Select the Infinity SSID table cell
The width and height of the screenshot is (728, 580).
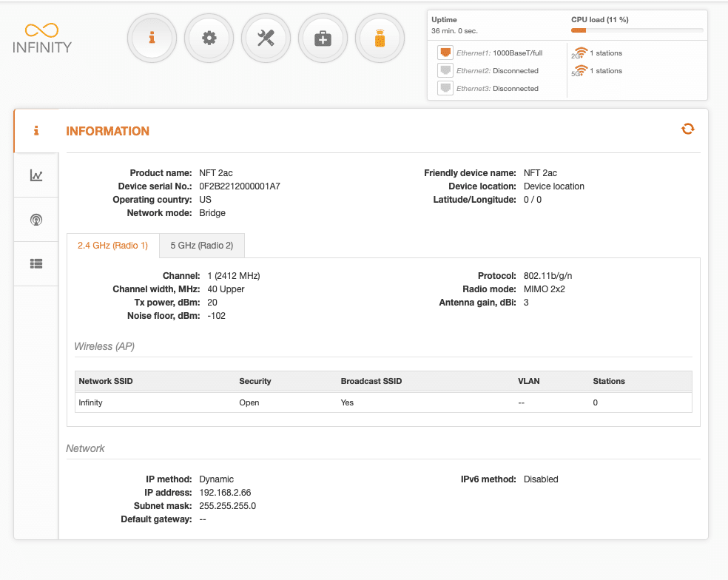click(90, 402)
